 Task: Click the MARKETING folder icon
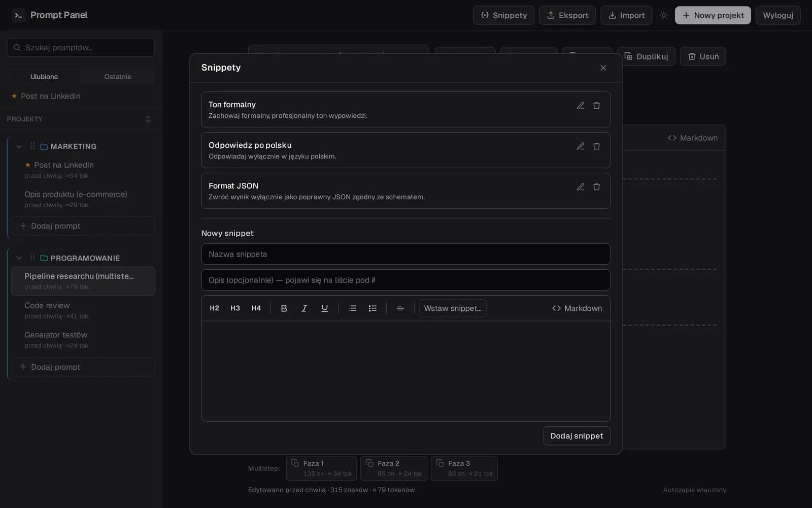pyautogui.click(x=44, y=147)
